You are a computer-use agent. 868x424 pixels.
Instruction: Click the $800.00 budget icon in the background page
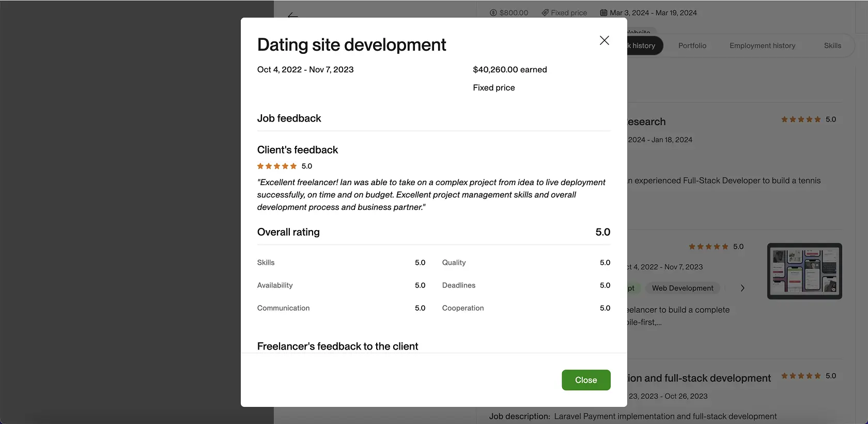coord(493,13)
